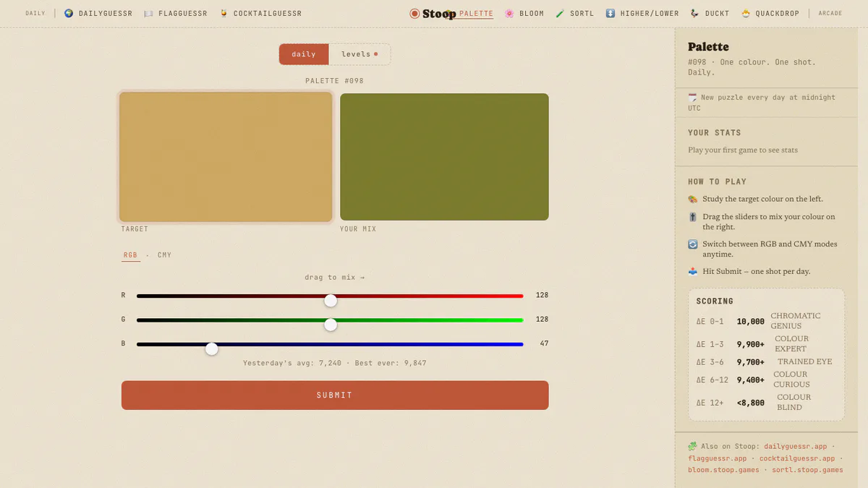868x488 pixels.
Task: Click the PALETTE #098 heading
Action: 334,81
